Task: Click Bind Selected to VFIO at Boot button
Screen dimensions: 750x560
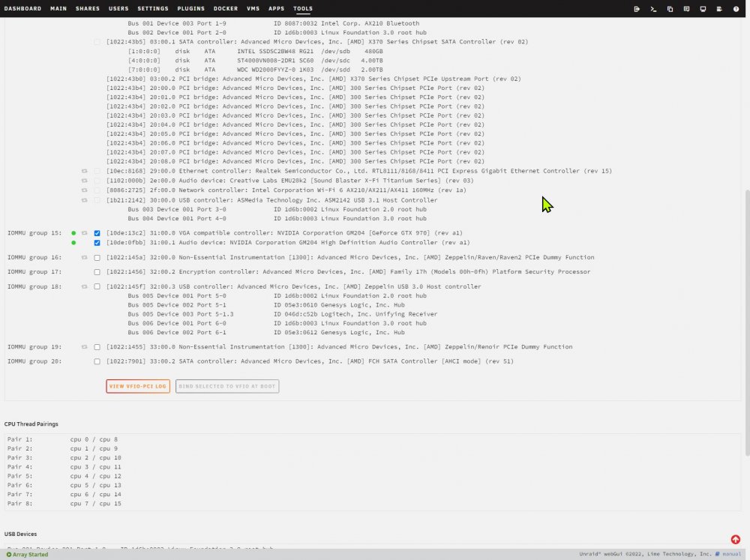Action: [227, 386]
